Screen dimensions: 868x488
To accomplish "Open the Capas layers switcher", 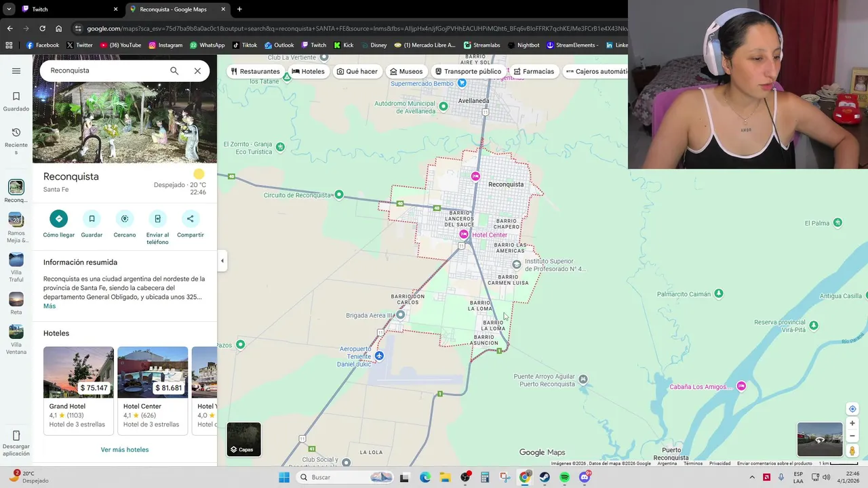I will coord(243,439).
